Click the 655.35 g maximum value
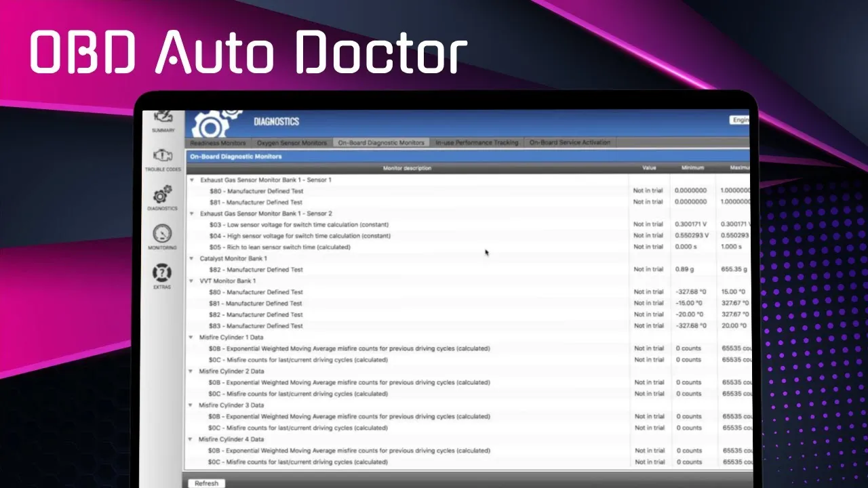868x488 pixels. tap(735, 270)
